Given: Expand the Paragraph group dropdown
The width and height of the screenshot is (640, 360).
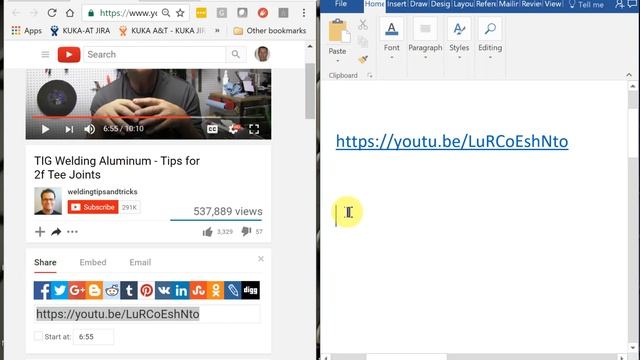Looking at the screenshot, I should coord(425,58).
